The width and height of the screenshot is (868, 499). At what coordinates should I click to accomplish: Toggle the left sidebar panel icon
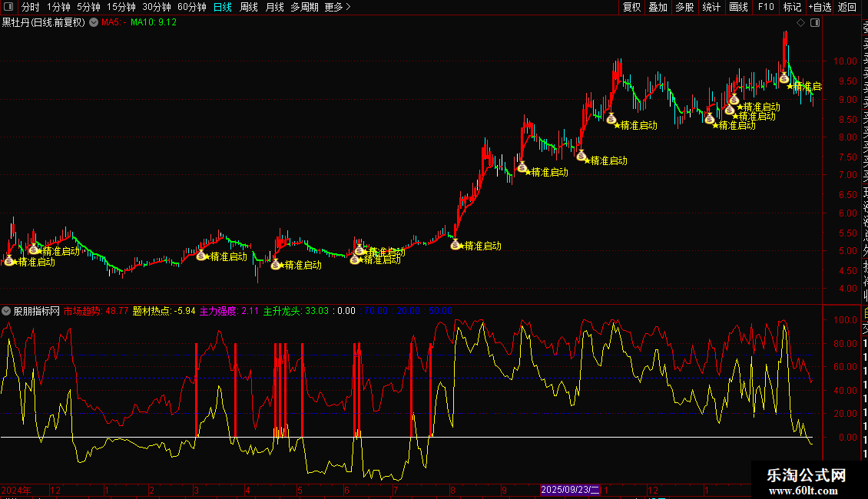click(x=8, y=7)
